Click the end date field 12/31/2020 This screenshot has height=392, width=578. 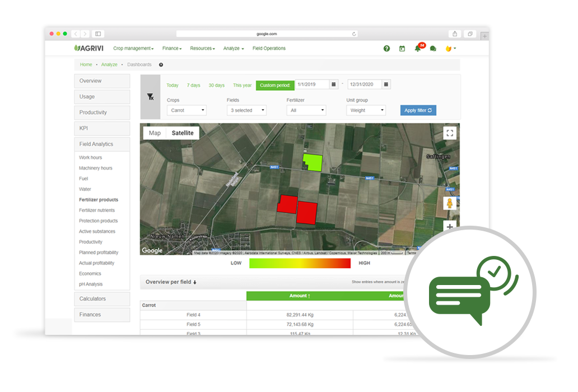365,85
